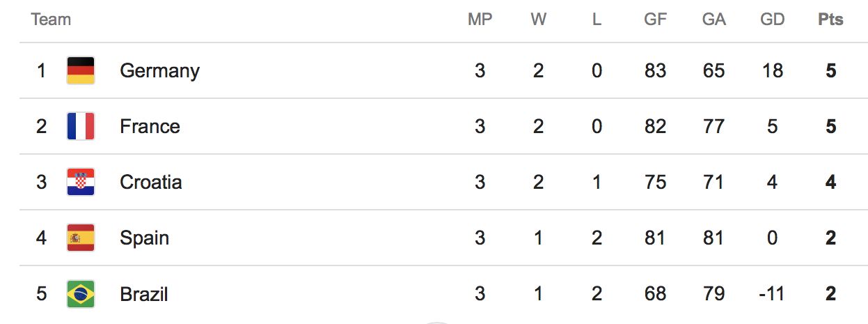
Task: Click Germany's goal difference value 18
Action: click(x=772, y=71)
